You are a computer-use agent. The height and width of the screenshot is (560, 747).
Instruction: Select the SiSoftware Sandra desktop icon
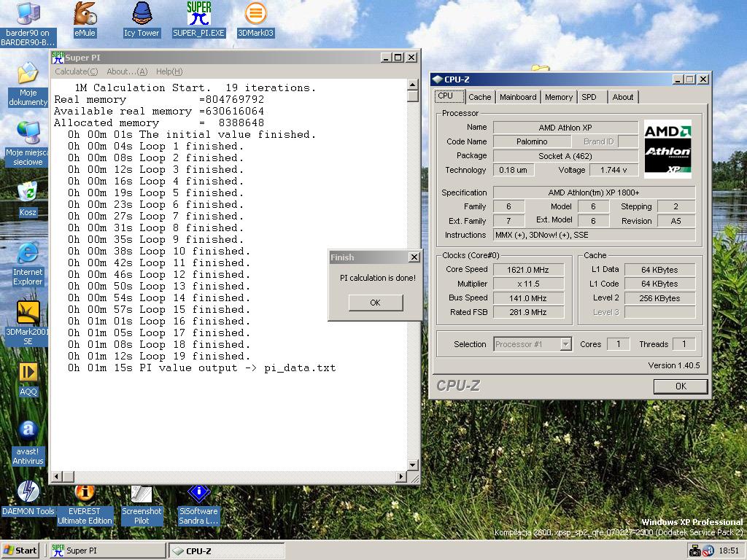click(x=198, y=505)
